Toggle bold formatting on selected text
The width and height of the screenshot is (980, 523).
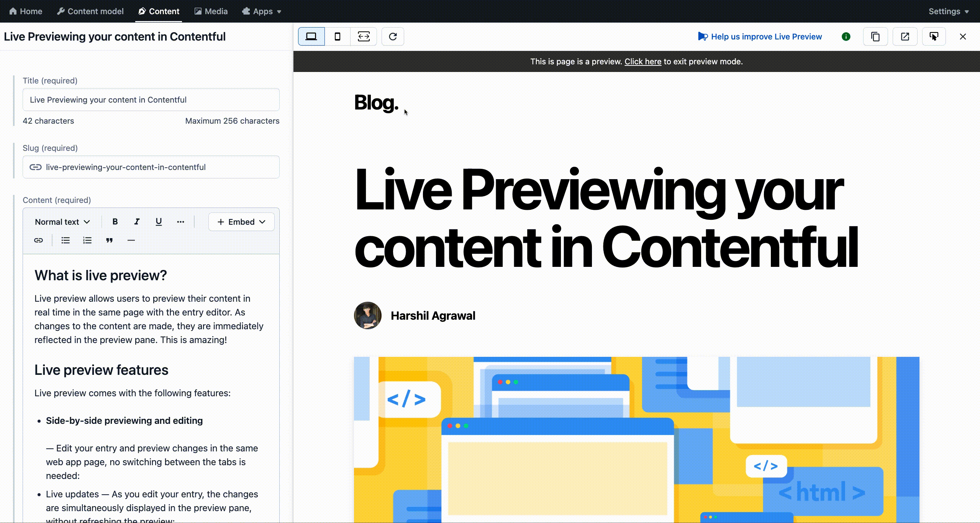(115, 222)
